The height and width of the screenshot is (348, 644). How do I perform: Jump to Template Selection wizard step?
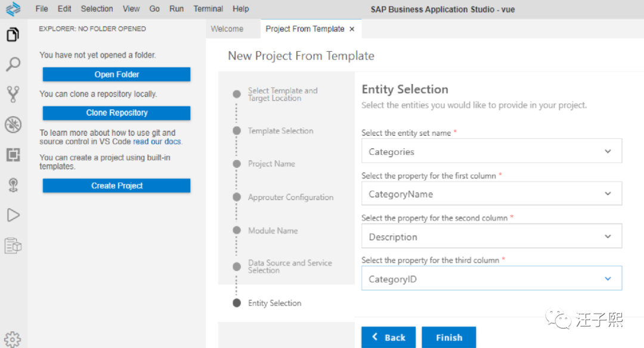[x=280, y=131]
